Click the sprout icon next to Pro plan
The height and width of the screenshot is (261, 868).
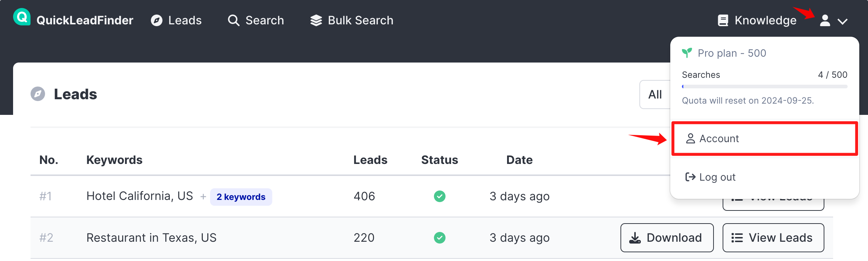(x=687, y=53)
